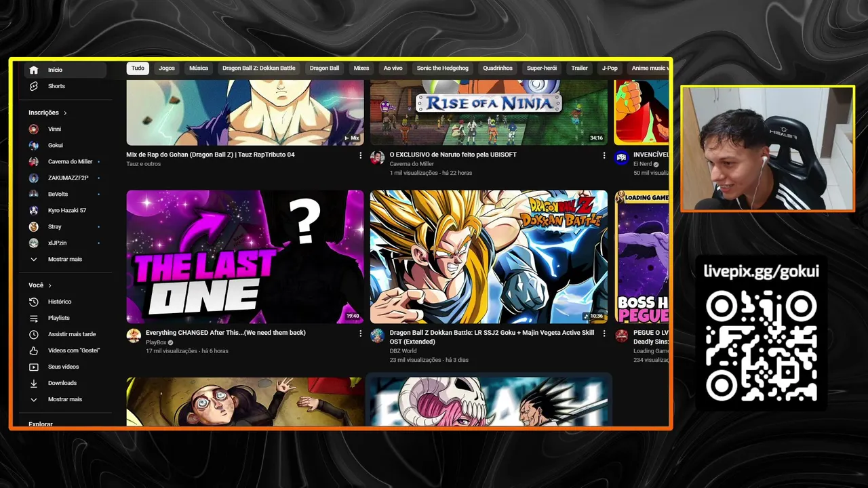Open options menu for Everything CHANGED video

(360, 333)
